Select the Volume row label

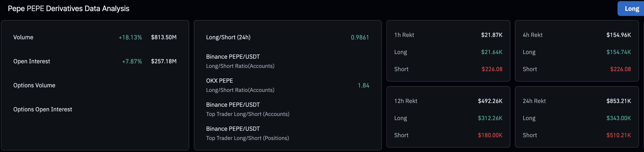pos(23,37)
